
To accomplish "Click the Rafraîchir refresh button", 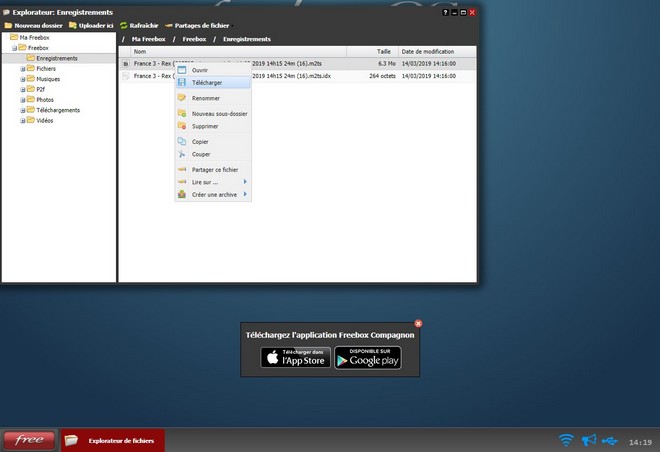I will tap(139, 25).
